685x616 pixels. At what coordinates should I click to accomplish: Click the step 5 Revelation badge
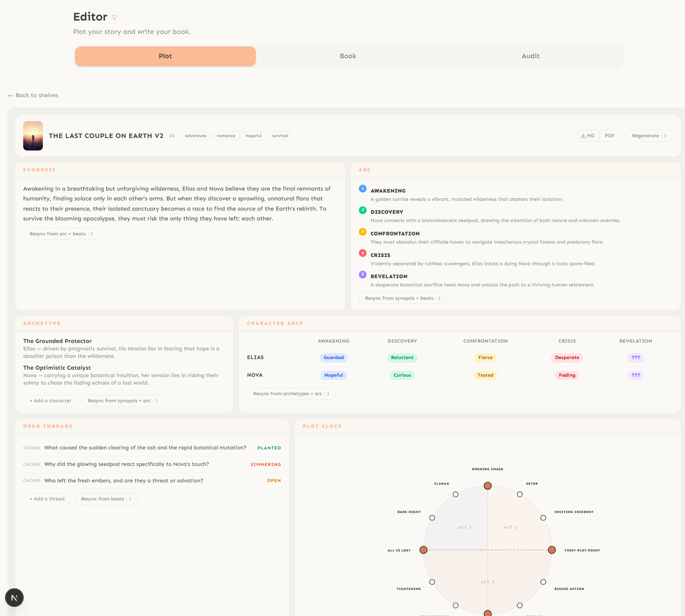(x=364, y=274)
